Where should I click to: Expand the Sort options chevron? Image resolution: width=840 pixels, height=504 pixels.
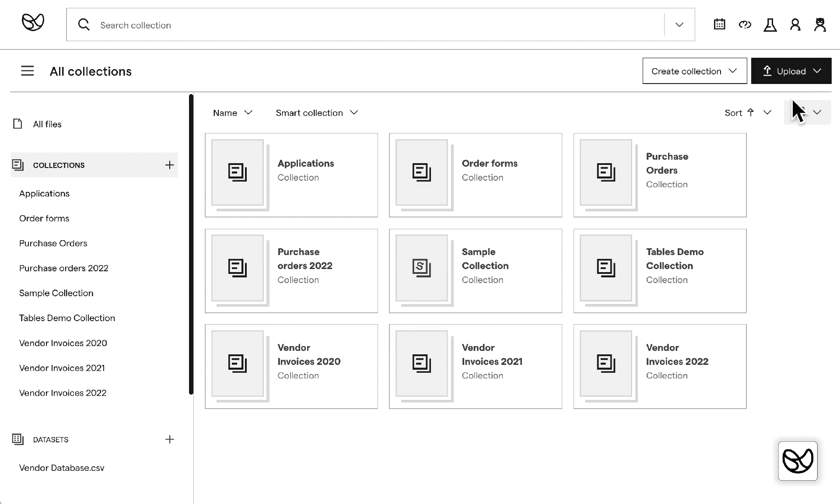click(x=767, y=112)
